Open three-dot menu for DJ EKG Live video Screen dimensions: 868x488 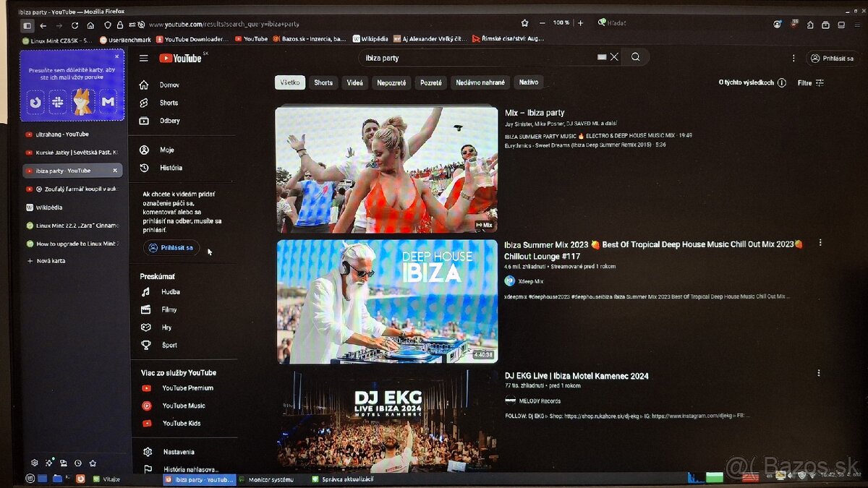tap(819, 373)
